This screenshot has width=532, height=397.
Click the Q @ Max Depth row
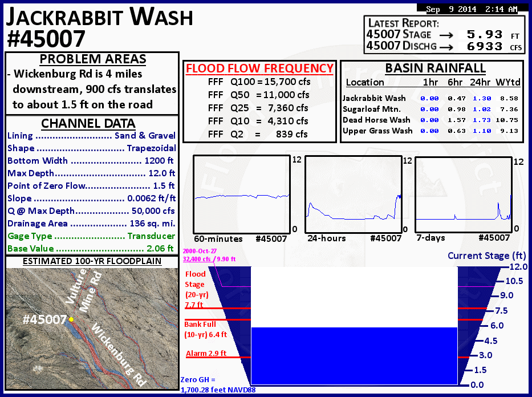click(x=91, y=211)
